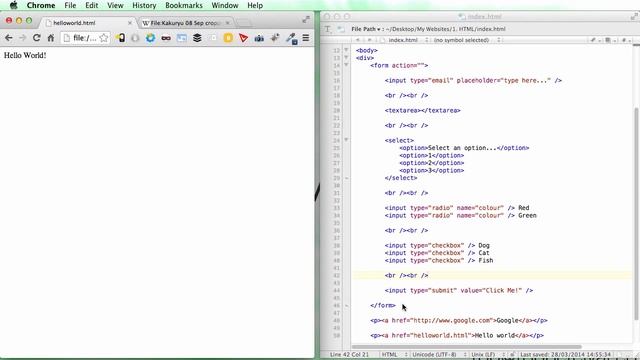Click the Hello World! text in browser
The width and height of the screenshot is (640, 360).
(25, 55)
